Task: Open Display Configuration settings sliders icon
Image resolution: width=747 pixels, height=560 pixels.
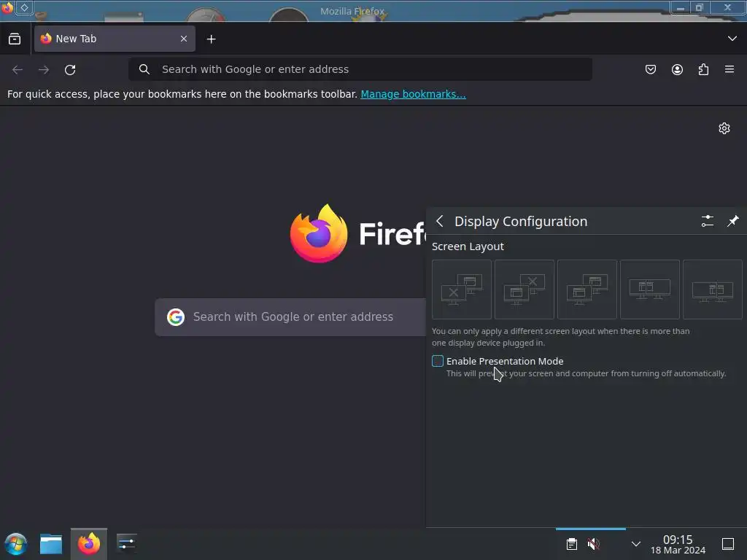Action: pyautogui.click(x=708, y=221)
